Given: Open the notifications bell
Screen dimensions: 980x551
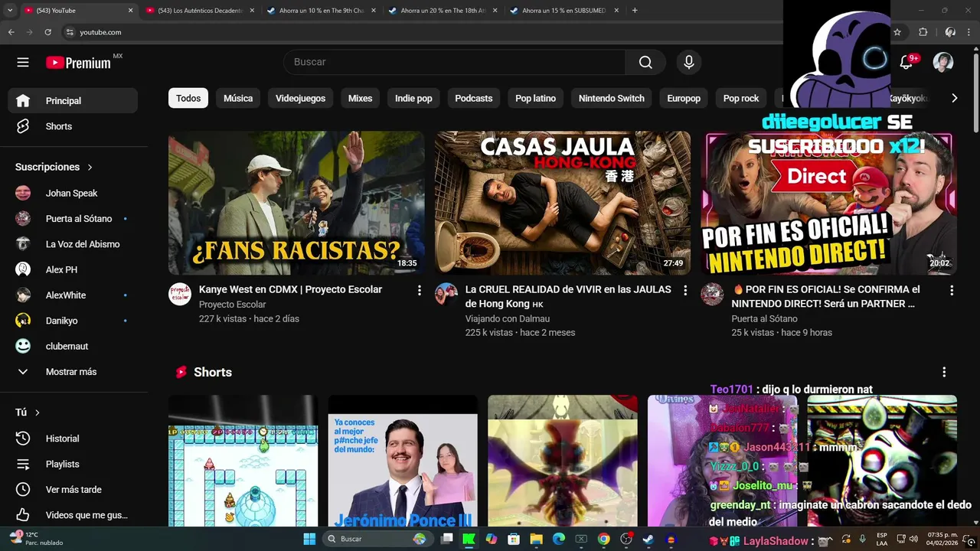Looking at the screenshot, I should [x=906, y=62].
